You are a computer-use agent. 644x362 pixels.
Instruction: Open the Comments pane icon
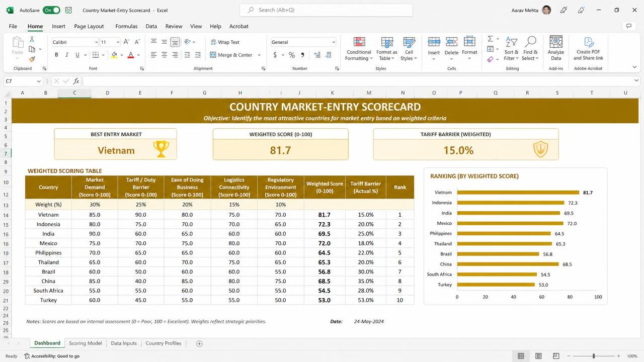tap(628, 26)
